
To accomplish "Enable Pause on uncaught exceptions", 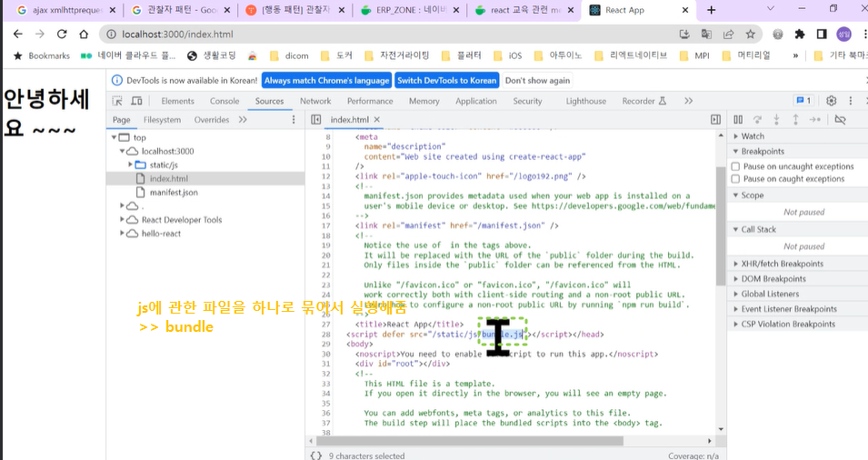I will pyautogui.click(x=735, y=166).
